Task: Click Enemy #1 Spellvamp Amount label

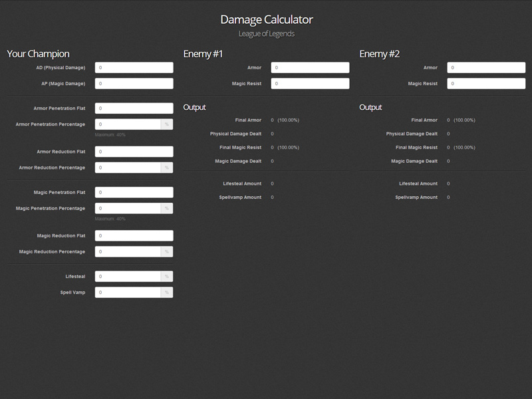Action: pos(240,197)
